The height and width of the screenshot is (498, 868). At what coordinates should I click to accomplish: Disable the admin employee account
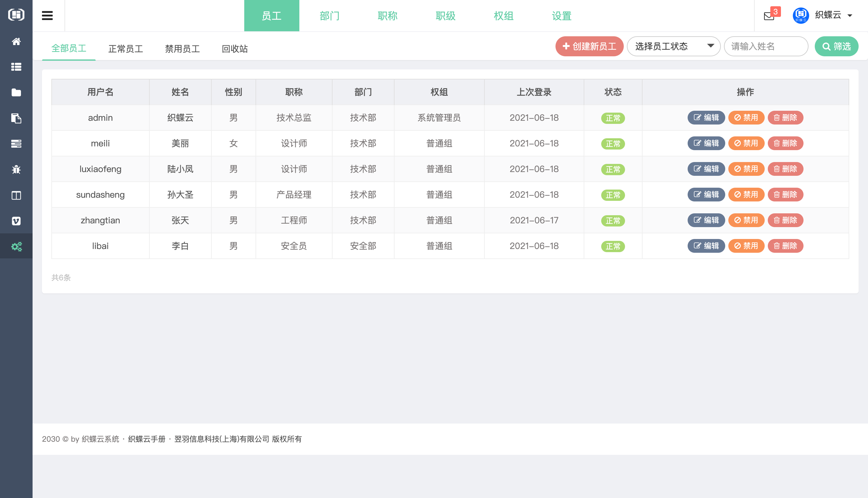(x=746, y=118)
